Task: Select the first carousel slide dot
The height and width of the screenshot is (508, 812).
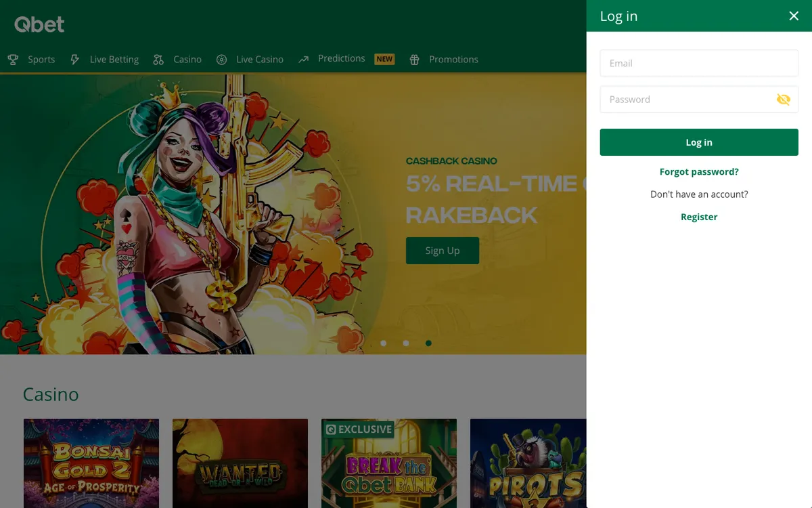Action: click(384, 343)
